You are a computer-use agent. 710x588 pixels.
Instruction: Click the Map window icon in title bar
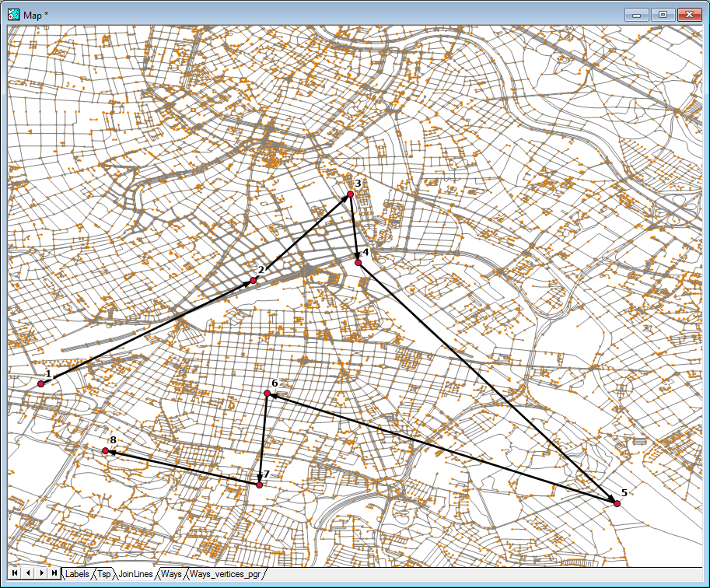click(13, 15)
